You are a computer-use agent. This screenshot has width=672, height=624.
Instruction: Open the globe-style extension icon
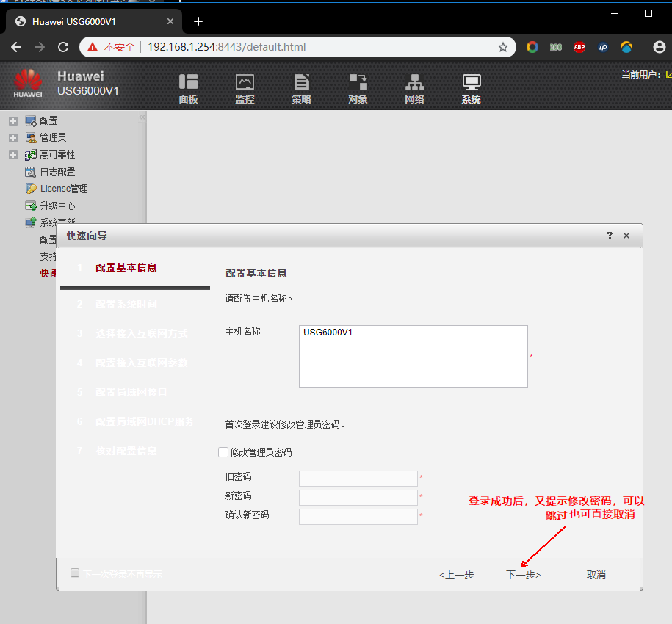[626, 47]
